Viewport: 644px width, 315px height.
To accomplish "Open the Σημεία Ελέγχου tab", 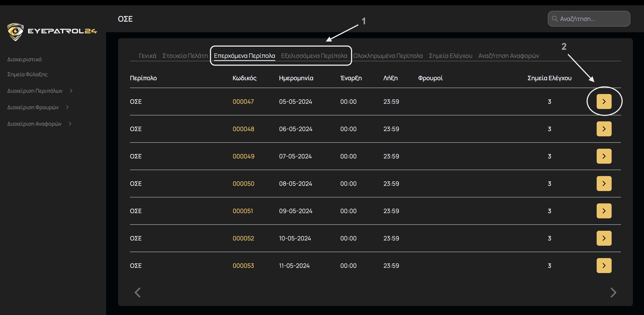I will 450,56.
